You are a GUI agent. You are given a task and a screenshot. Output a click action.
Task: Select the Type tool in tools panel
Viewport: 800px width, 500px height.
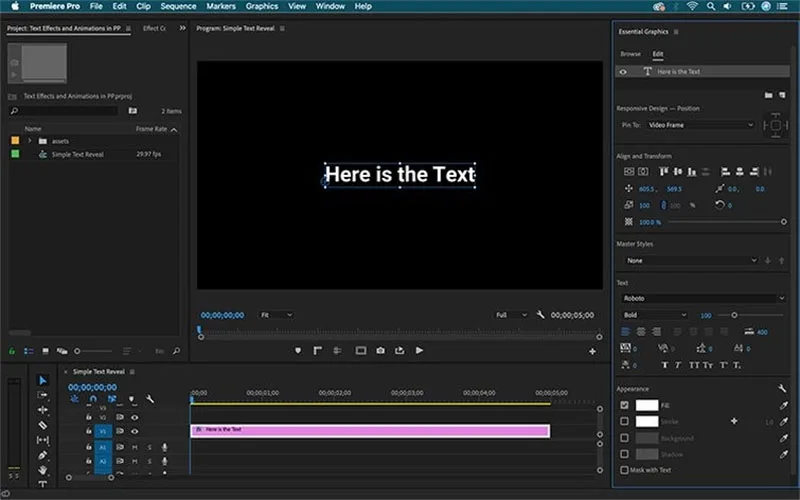coord(43,484)
